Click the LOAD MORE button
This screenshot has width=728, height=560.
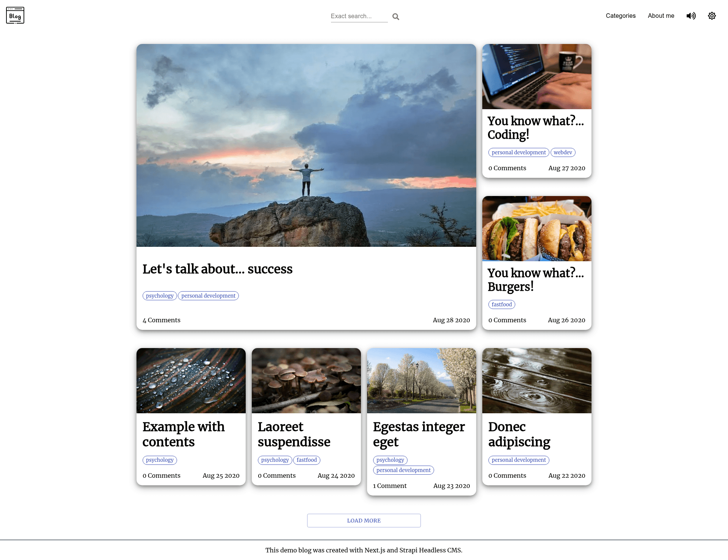[364, 521]
